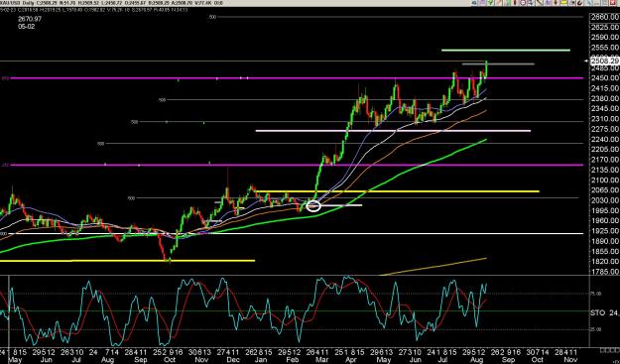The height and width of the screenshot is (364, 620).
Task: Click the Dec month label on time axis
Action: tap(233, 360)
